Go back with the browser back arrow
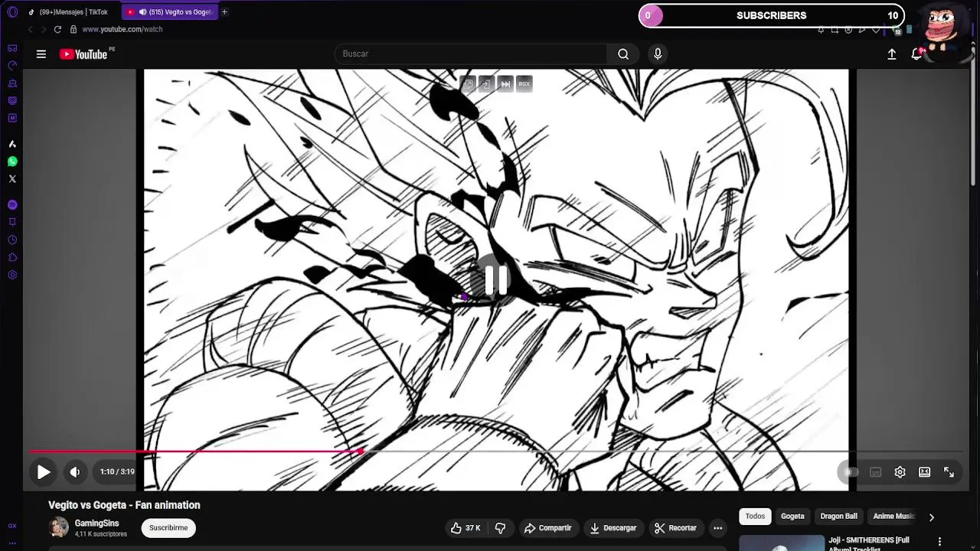This screenshot has height=551, width=980. (x=31, y=29)
